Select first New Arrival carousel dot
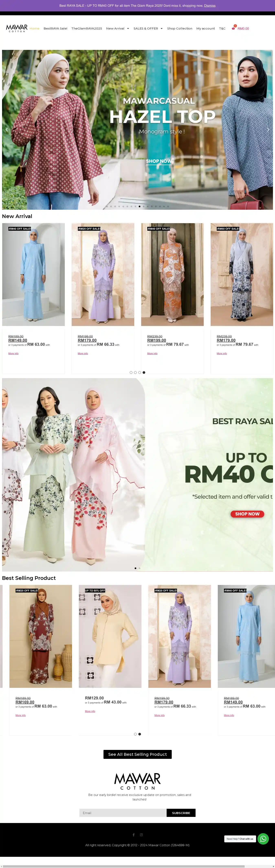 tap(131, 372)
